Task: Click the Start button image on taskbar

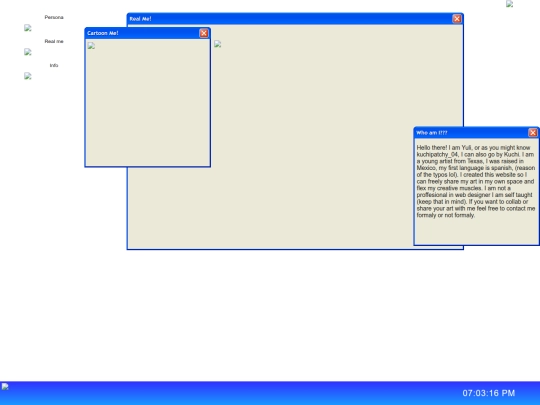Action: pos(5,386)
